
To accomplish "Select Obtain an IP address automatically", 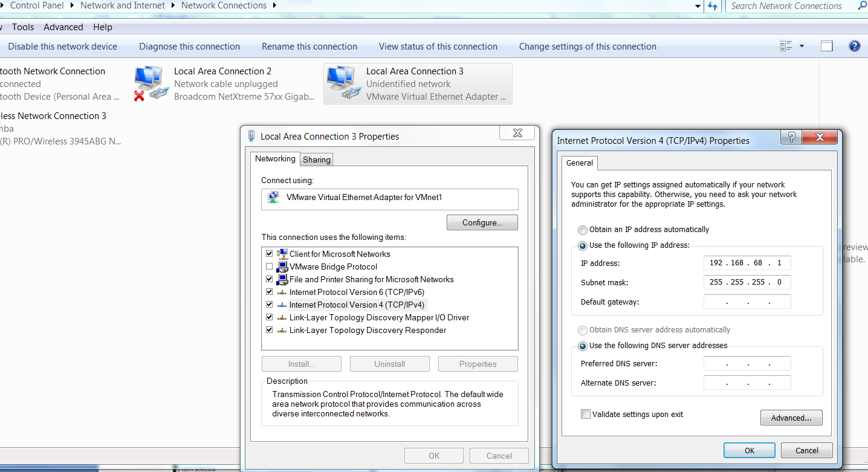I will 582,230.
